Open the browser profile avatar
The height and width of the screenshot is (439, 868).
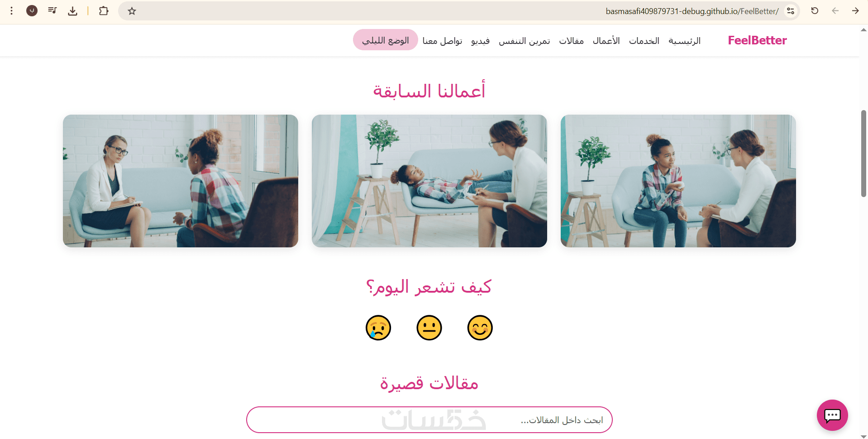[x=32, y=10]
